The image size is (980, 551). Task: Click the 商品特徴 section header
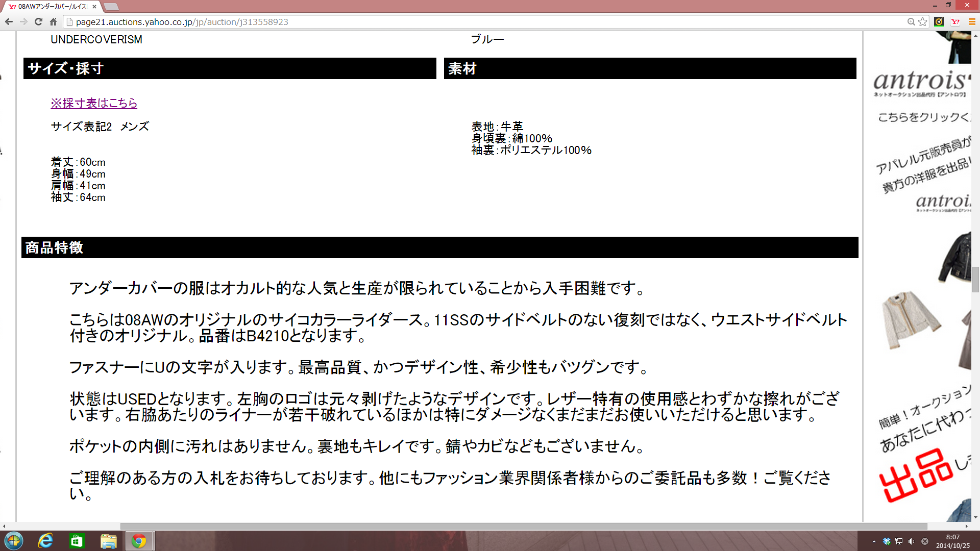440,247
